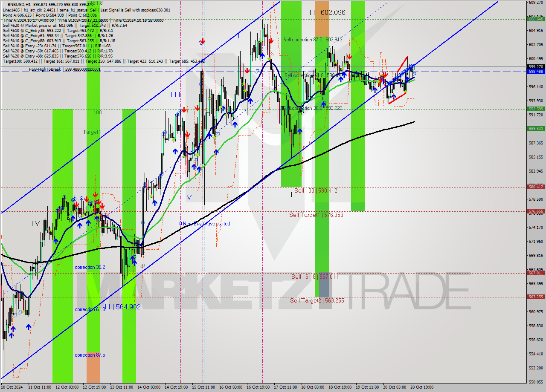Image resolution: width=546 pixels, height=392 pixels.
Task: Click the '16 Oct 19:00' time label
Action: [258, 387]
